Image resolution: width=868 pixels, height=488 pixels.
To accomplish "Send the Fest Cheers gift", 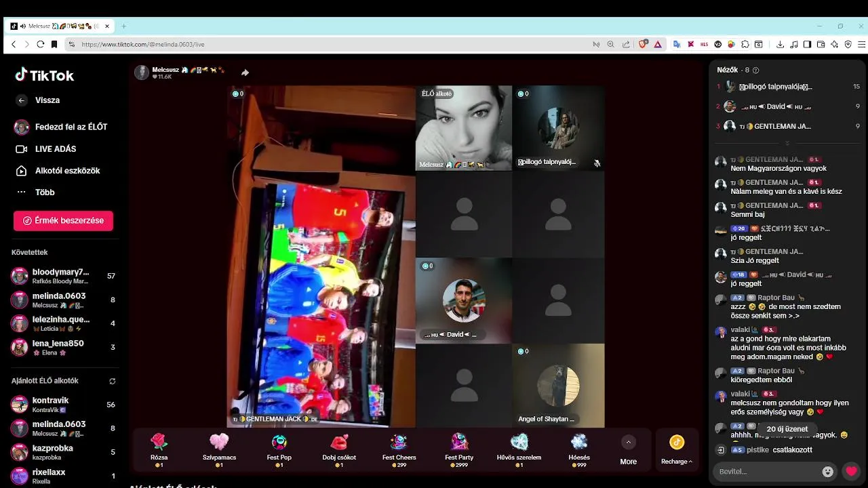I will coord(399,450).
